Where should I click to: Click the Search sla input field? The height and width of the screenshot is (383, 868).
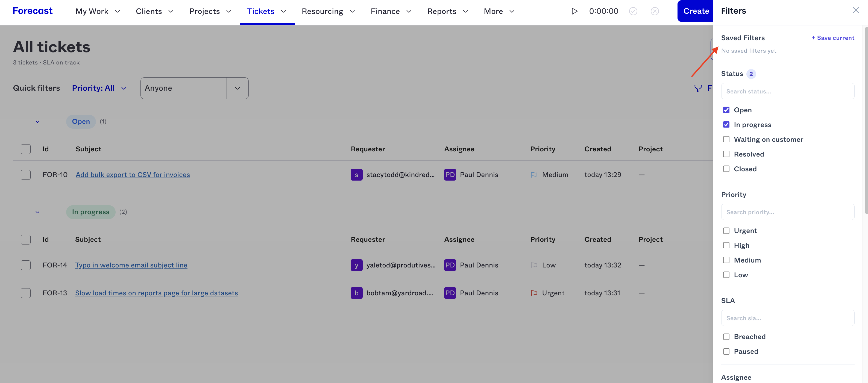[x=787, y=318]
